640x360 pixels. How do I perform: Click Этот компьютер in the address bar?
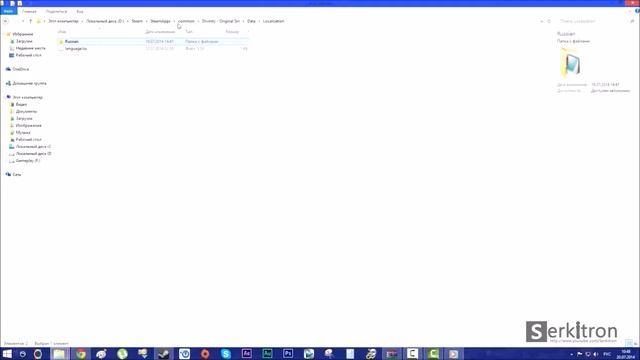point(63,21)
